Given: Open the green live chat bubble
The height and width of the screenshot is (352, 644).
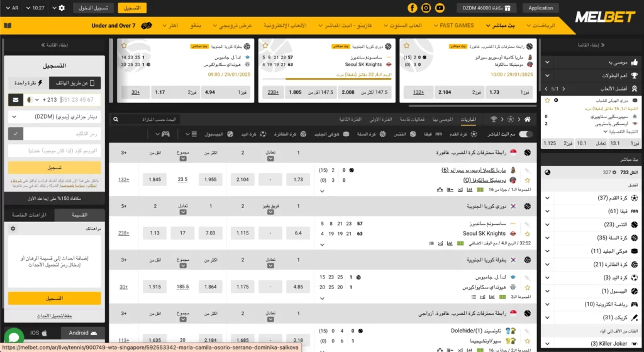Looking at the screenshot, I should [x=14, y=338].
